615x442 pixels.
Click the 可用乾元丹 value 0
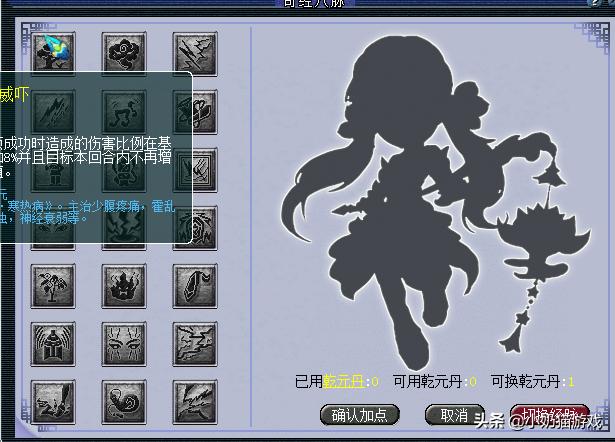tap(473, 381)
